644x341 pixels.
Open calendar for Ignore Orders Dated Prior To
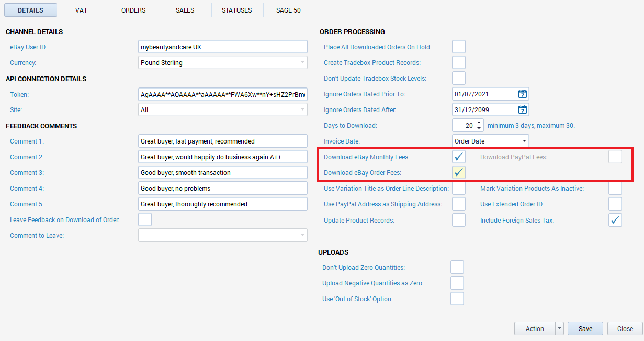click(x=522, y=94)
